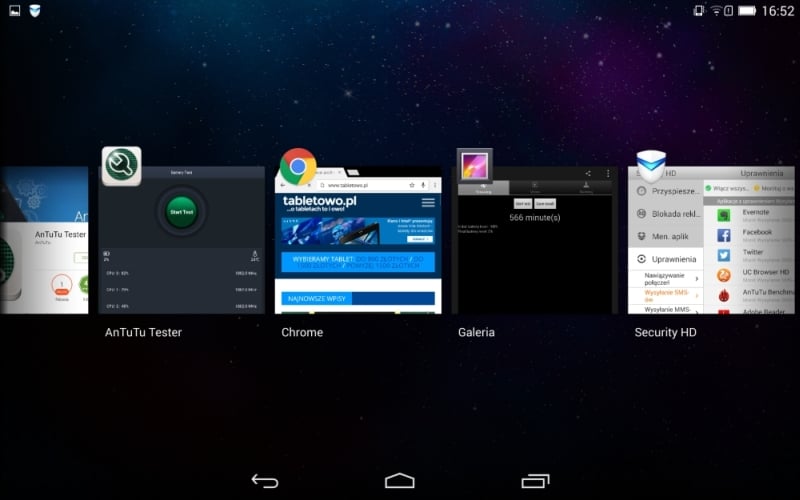Tap the Galeria app icon

[474, 166]
